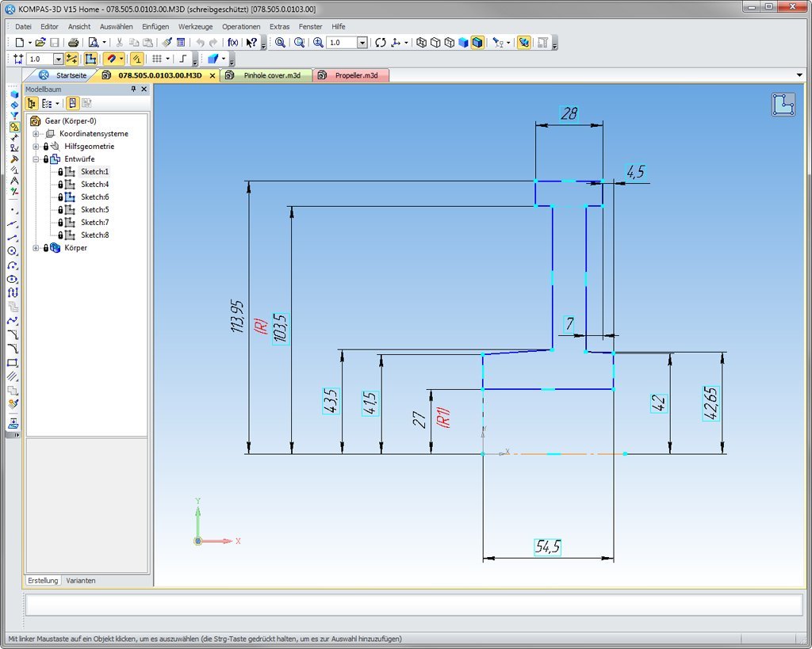Screen dimensions: 812x649
Task: Toggle the tree section display button
Action: point(72,104)
